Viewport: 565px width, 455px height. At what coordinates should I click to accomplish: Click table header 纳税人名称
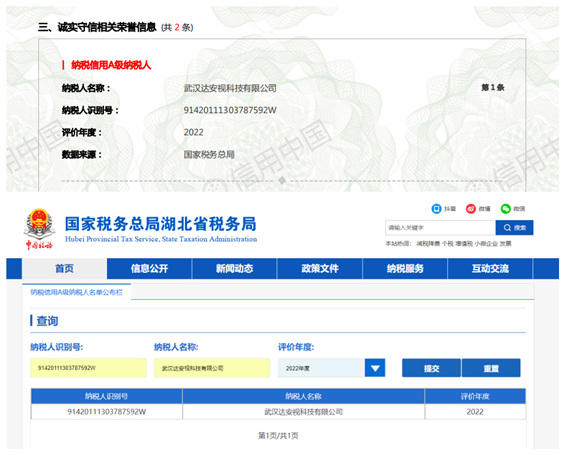click(x=303, y=396)
